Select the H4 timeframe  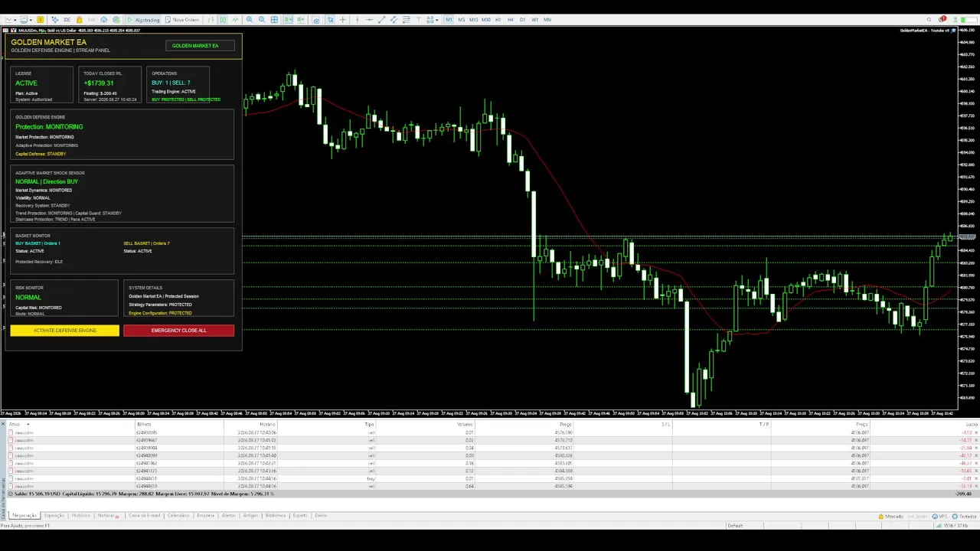pyautogui.click(x=511, y=19)
